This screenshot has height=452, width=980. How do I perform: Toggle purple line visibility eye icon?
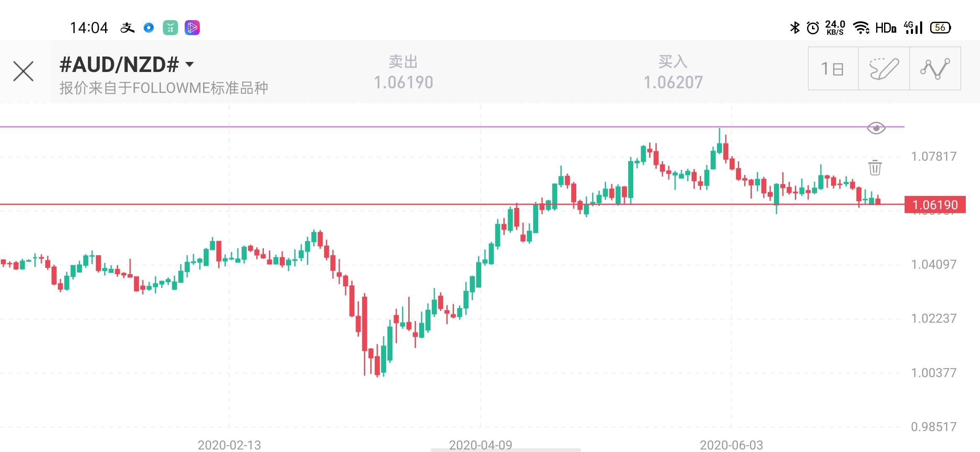[876, 128]
